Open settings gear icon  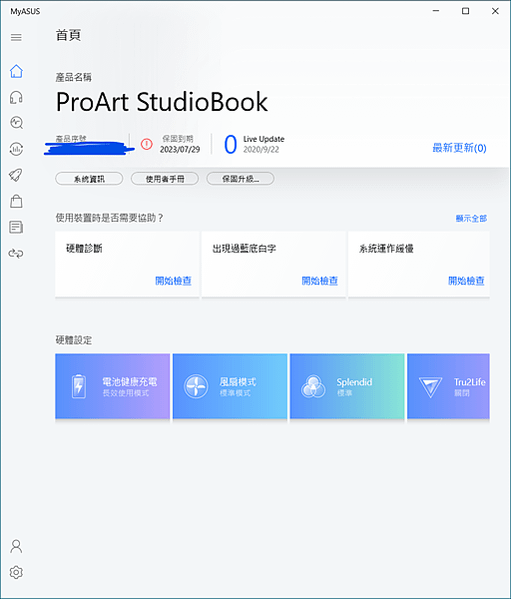pos(16,572)
